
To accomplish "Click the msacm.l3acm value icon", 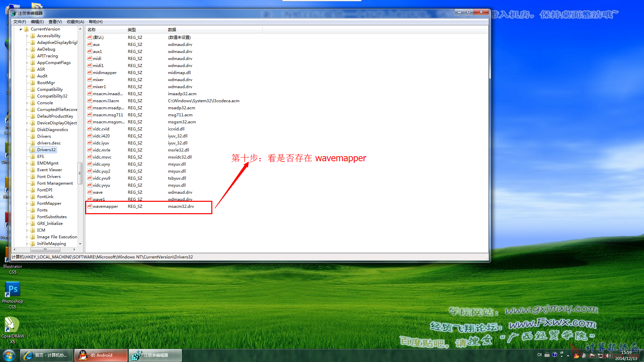I will click(89, 101).
